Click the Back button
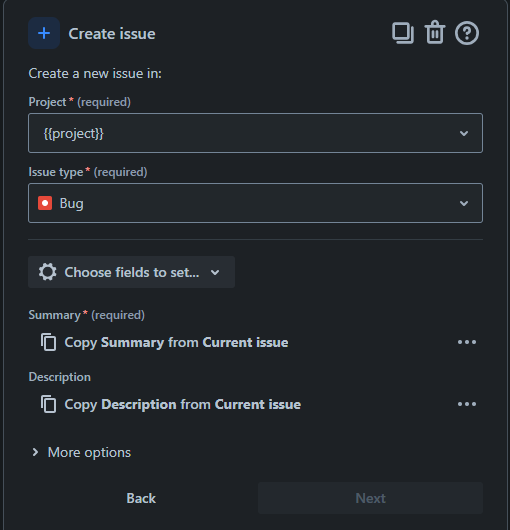Image resolution: width=510 pixels, height=530 pixels. (141, 498)
